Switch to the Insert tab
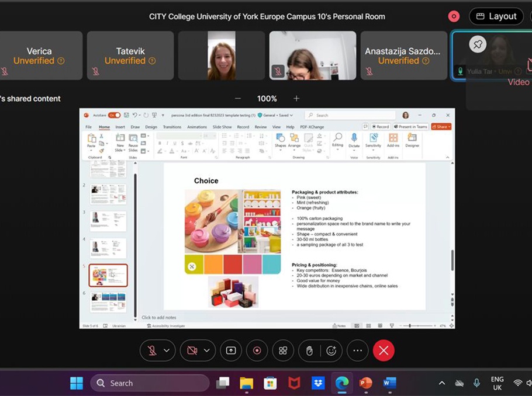This screenshot has height=396, width=532. coord(120,127)
